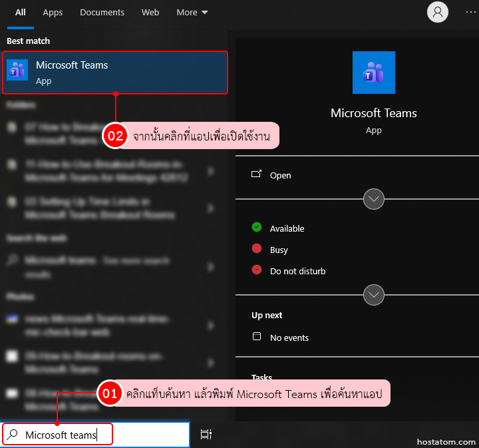Click the Open action for Teams
The image size is (479, 448).
(280, 176)
